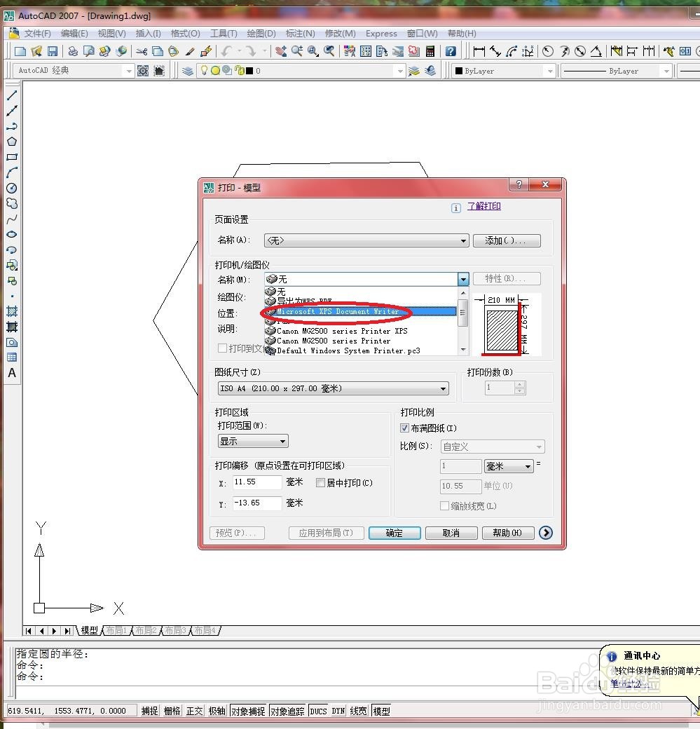The image size is (700, 729).
Task: Select the Multiline Text tool
Action: 12,373
